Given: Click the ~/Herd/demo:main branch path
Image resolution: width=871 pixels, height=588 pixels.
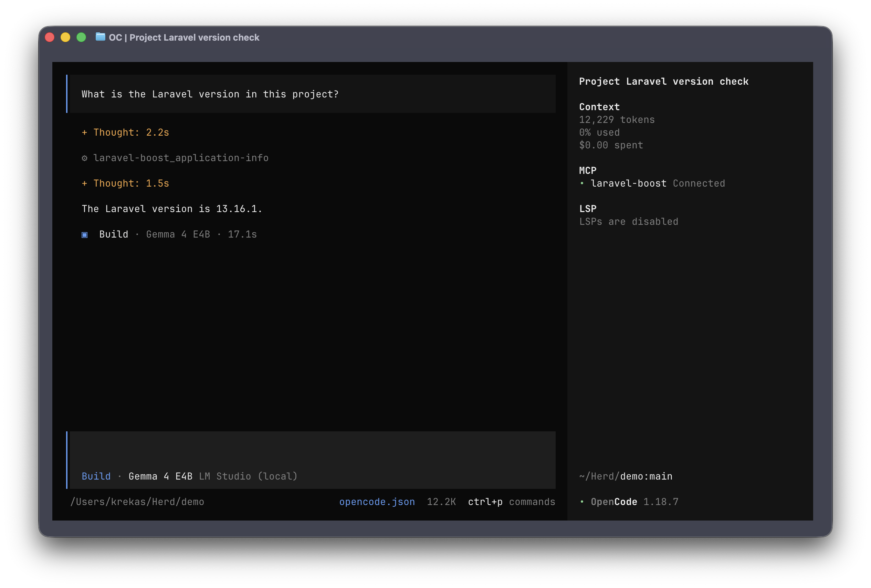Looking at the screenshot, I should pyautogui.click(x=626, y=476).
